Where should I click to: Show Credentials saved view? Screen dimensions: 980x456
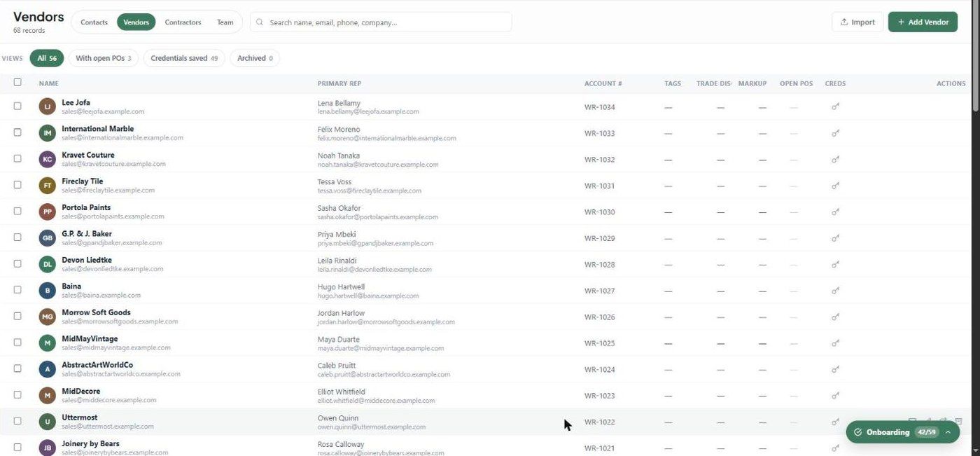point(184,58)
